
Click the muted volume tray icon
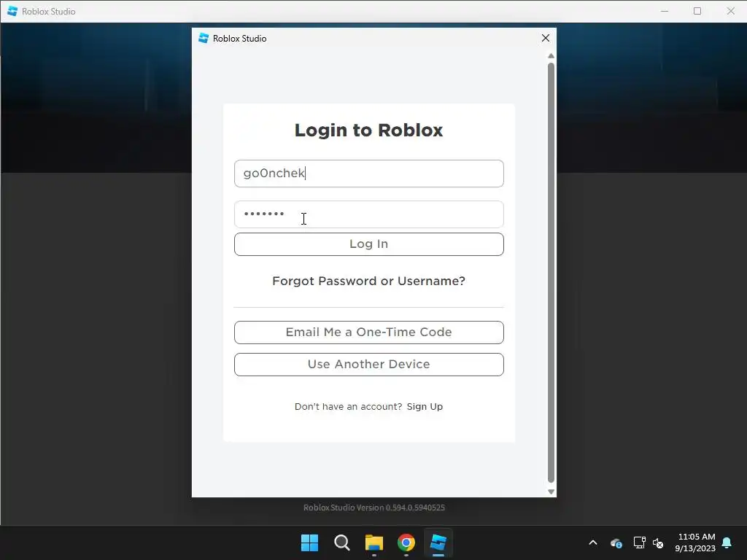pyautogui.click(x=659, y=542)
